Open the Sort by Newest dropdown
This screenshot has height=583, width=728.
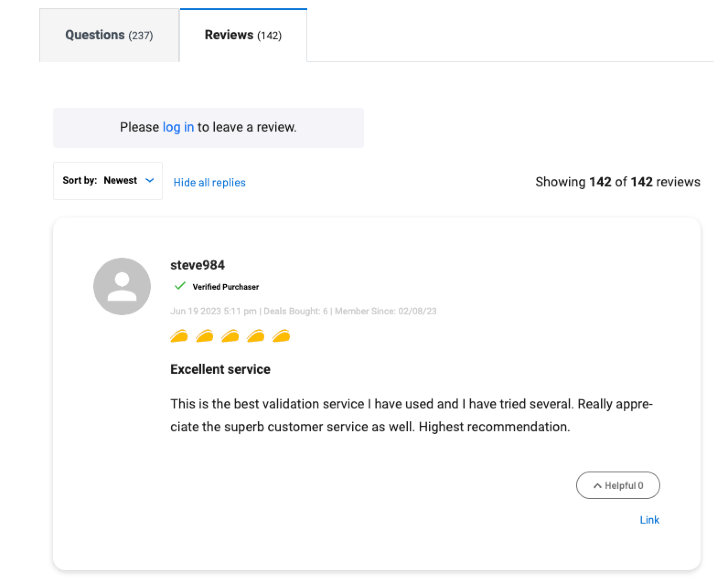pos(108,181)
